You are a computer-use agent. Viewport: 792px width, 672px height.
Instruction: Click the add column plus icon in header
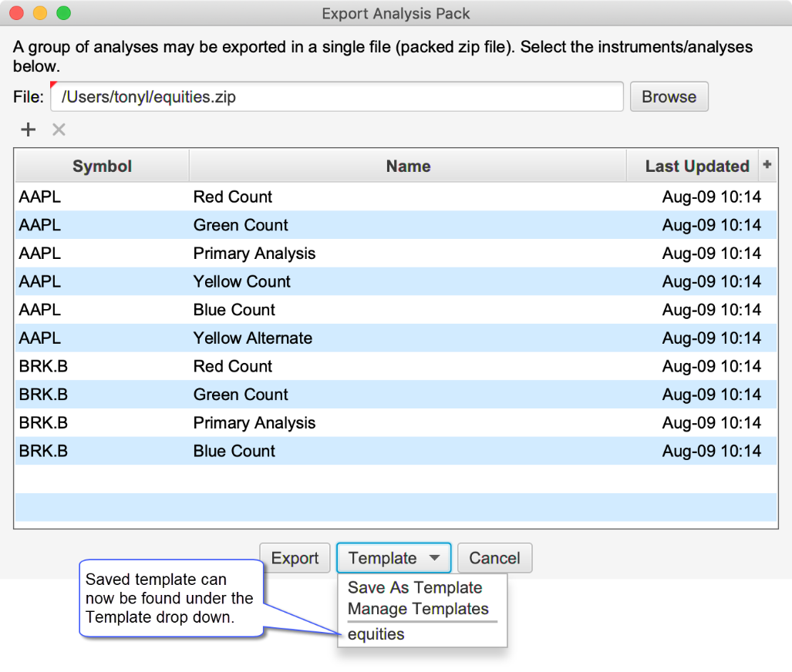click(767, 165)
